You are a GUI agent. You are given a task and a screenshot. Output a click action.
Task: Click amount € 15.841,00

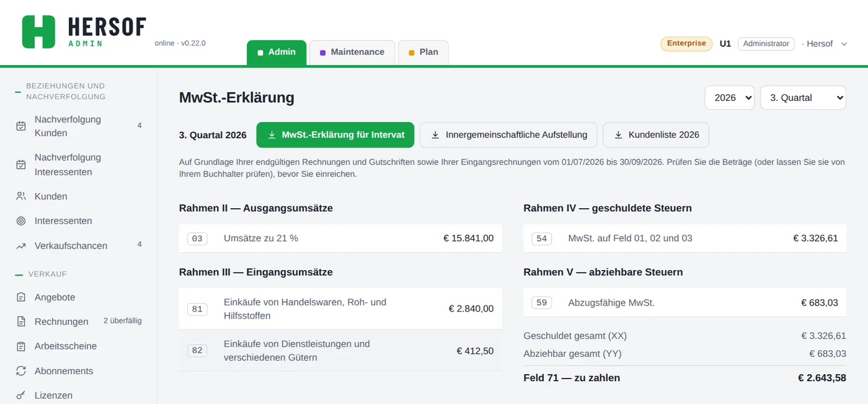(469, 238)
